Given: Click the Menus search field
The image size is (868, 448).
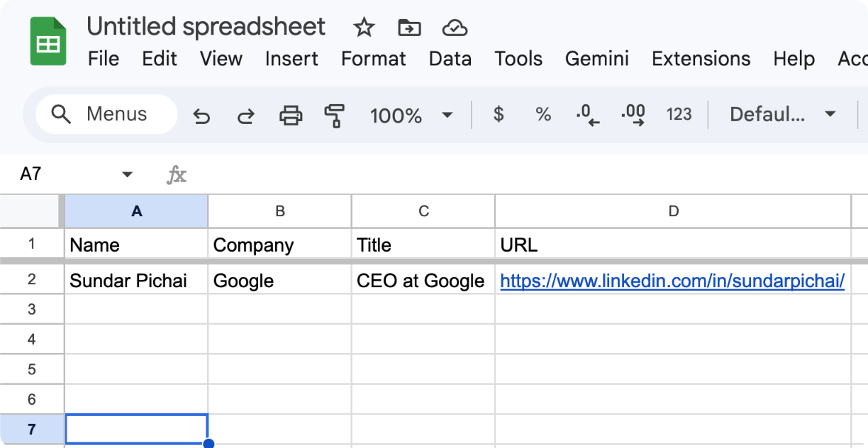Looking at the screenshot, I should coord(106,114).
